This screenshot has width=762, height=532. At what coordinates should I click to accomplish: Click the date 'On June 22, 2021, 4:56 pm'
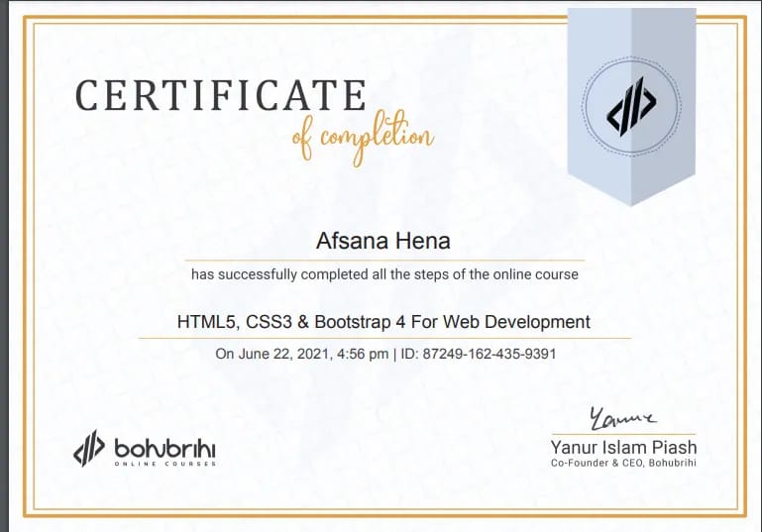point(302,354)
